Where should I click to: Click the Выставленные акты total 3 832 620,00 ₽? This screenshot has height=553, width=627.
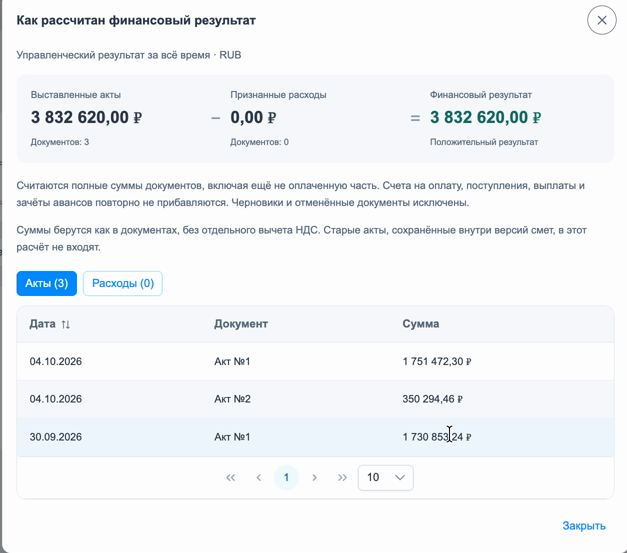coord(86,118)
